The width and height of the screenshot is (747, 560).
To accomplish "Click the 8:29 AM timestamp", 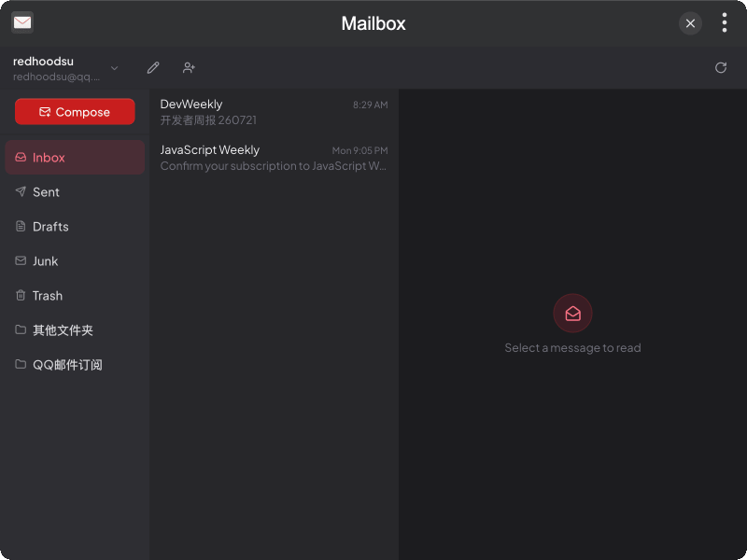I will click(370, 105).
